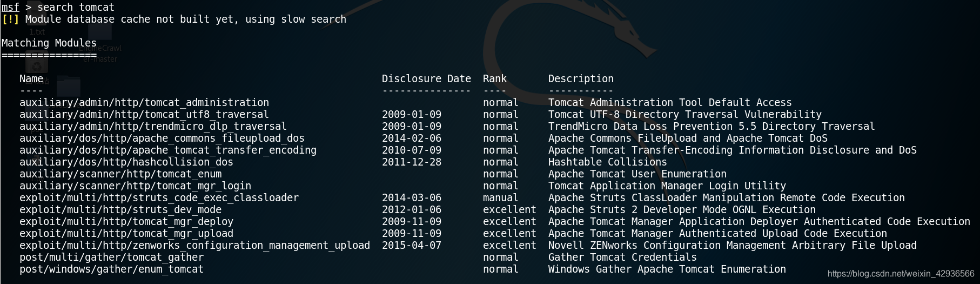Click the 'msf' prompt text

[10, 8]
